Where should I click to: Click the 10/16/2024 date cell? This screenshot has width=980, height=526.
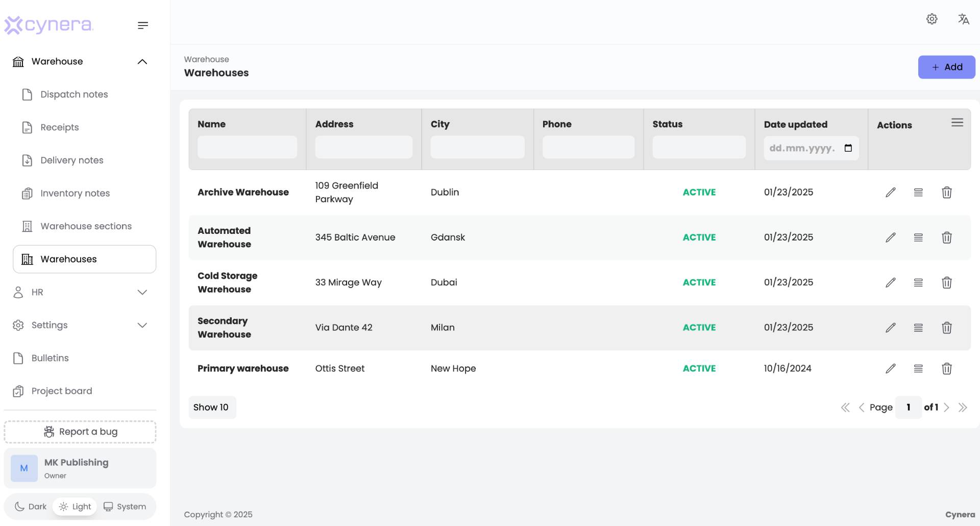[788, 368]
